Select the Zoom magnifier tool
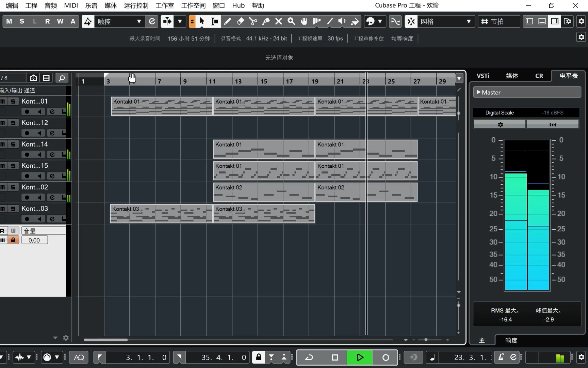The image size is (588, 368). pos(291,21)
